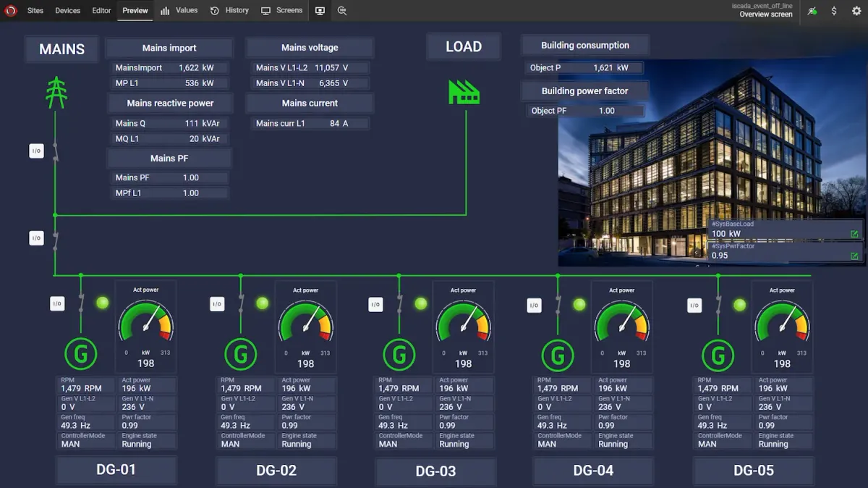Click the DG-05 Act power gauge
The image size is (868, 488).
tap(781, 323)
